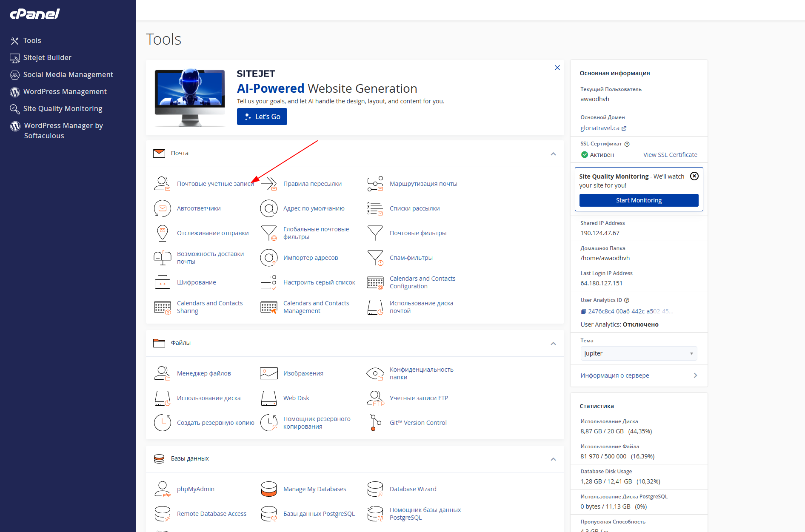Open Использование диска under Файлы
Screen dimensions: 805x532
coord(208,398)
